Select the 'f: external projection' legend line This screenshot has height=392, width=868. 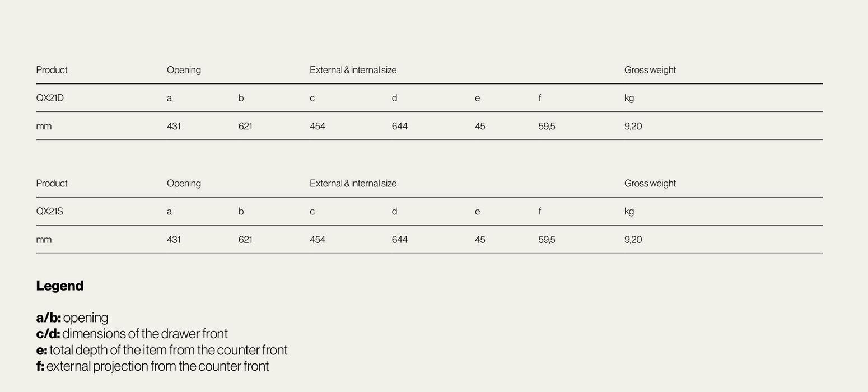(x=152, y=366)
